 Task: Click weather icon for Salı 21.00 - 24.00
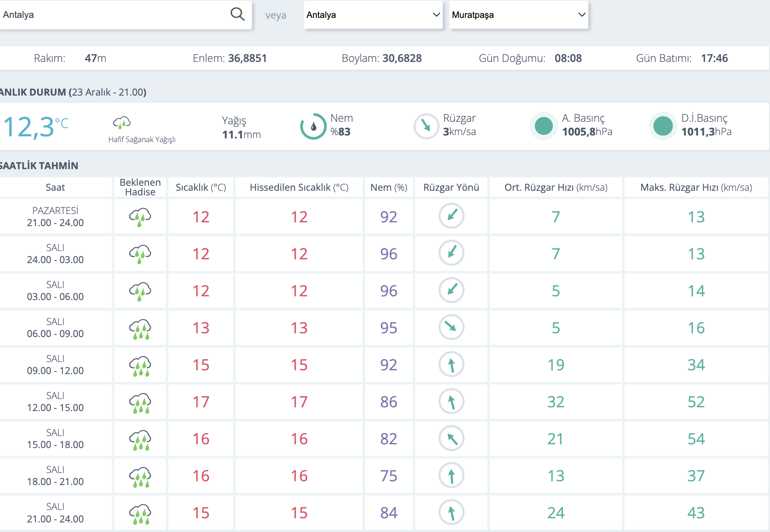140,514
